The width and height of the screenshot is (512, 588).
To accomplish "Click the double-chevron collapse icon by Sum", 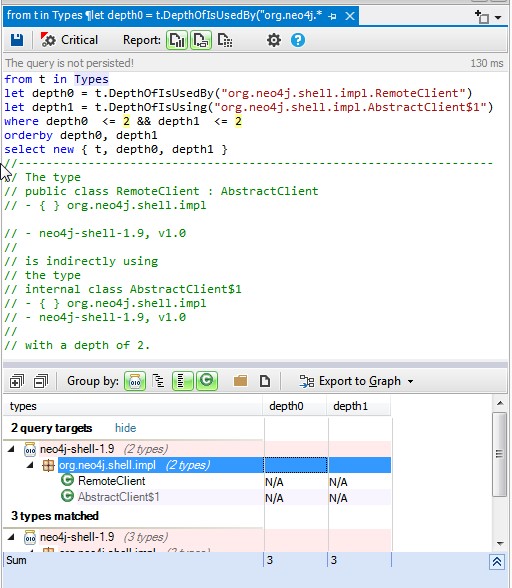I will click(x=497, y=562).
